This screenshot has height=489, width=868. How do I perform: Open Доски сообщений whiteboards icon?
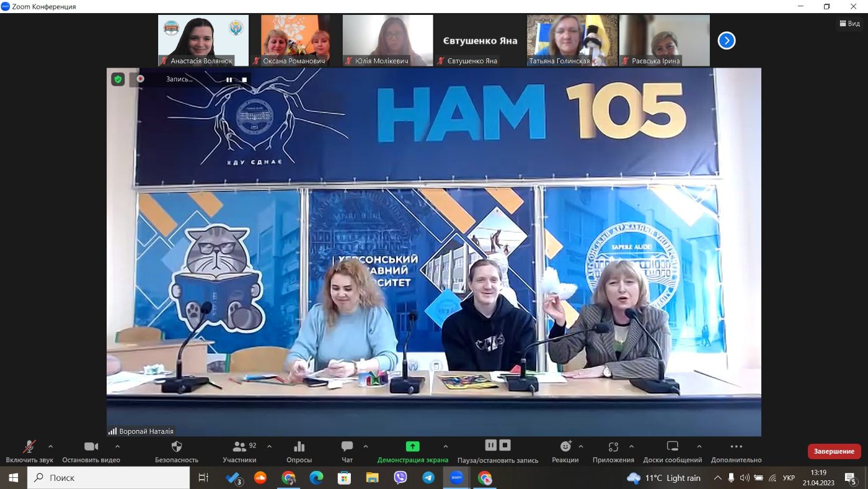click(673, 447)
